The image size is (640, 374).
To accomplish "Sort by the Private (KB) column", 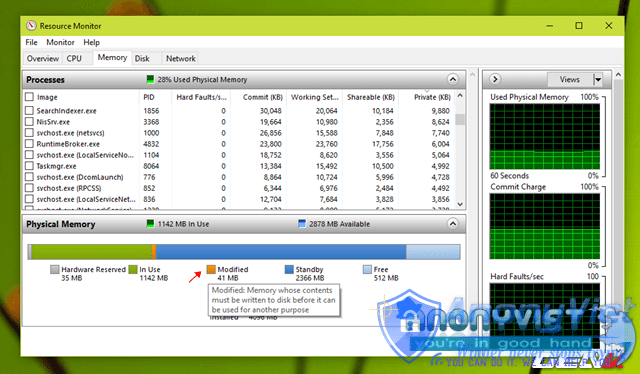I will tap(427, 97).
